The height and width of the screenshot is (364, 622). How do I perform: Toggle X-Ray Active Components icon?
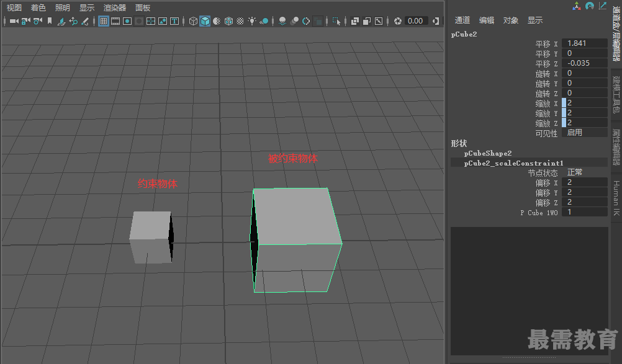pos(367,21)
